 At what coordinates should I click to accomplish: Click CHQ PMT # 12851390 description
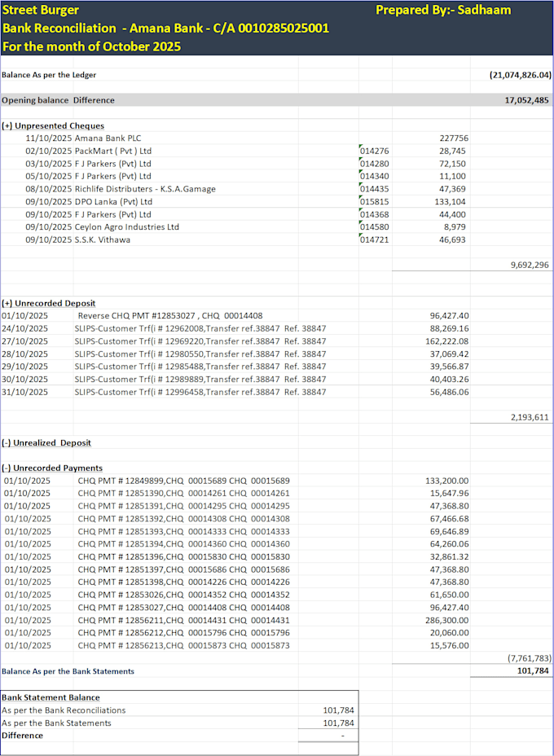(x=183, y=493)
